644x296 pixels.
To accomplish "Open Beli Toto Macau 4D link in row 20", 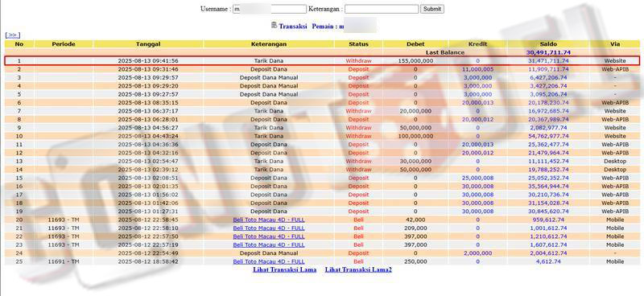I will click(x=269, y=220).
